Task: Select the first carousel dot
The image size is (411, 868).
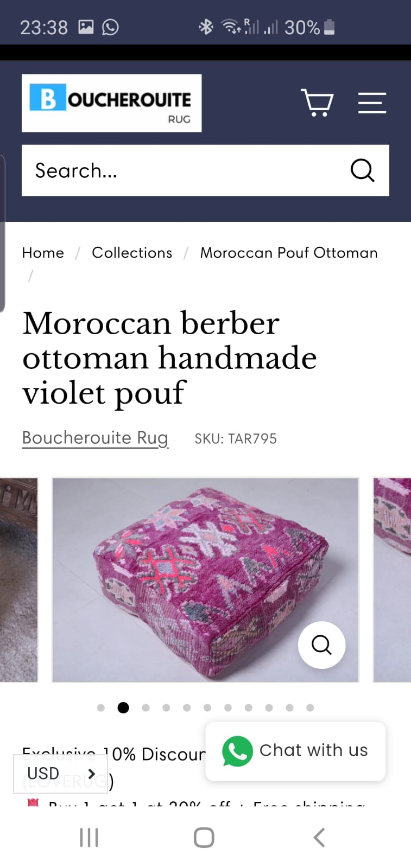Action: [100, 707]
